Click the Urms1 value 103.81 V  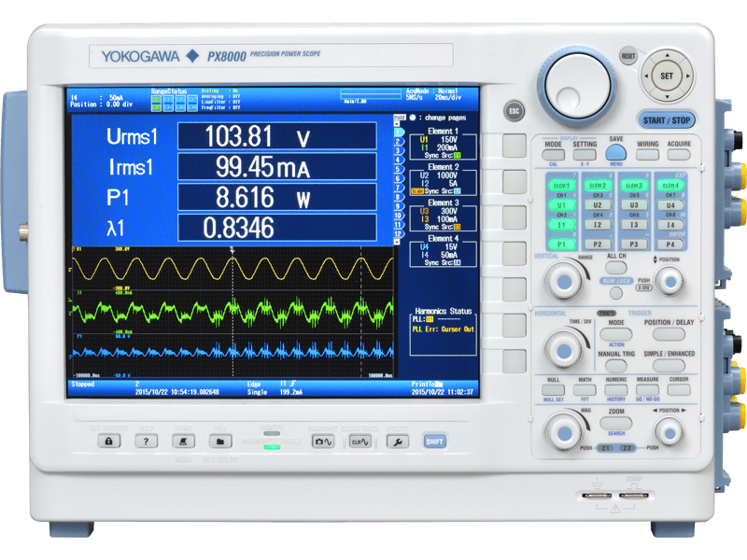277,136
